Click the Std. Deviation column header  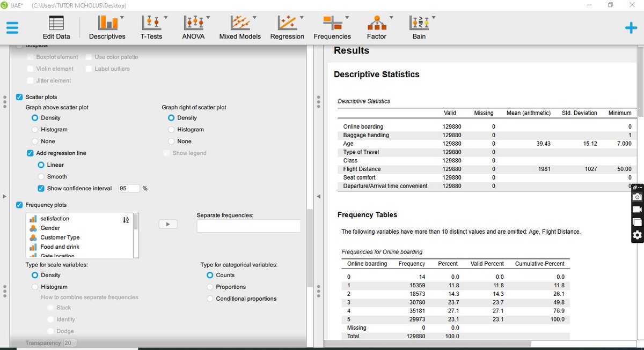point(580,113)
